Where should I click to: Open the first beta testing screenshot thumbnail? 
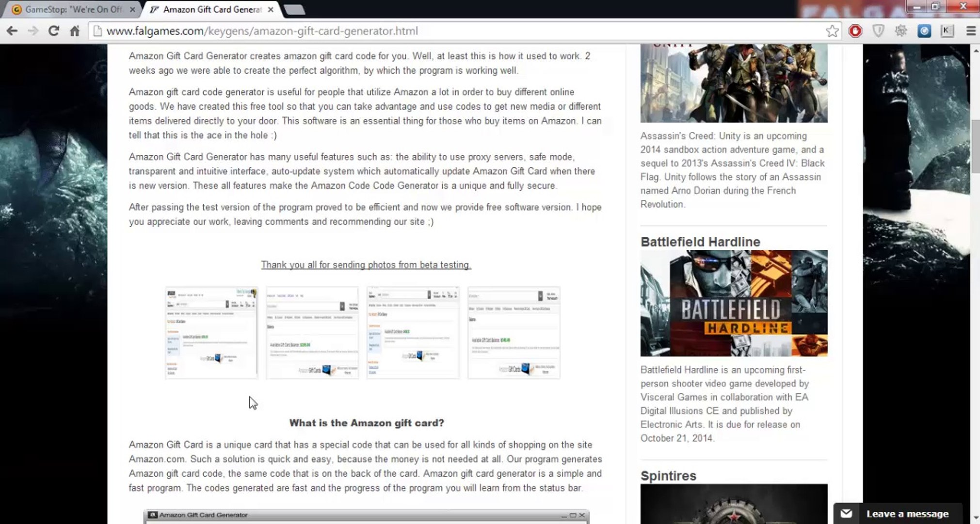coord(211,333)
